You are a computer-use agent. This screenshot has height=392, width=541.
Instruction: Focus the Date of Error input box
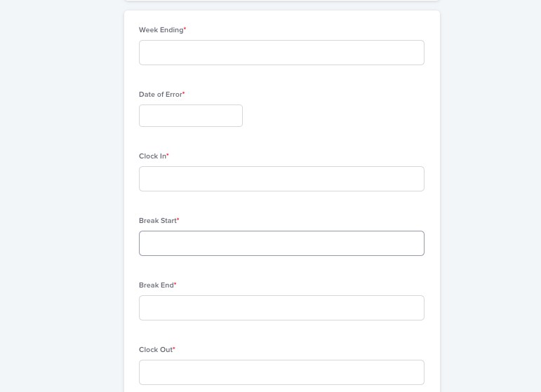[191, 116]
